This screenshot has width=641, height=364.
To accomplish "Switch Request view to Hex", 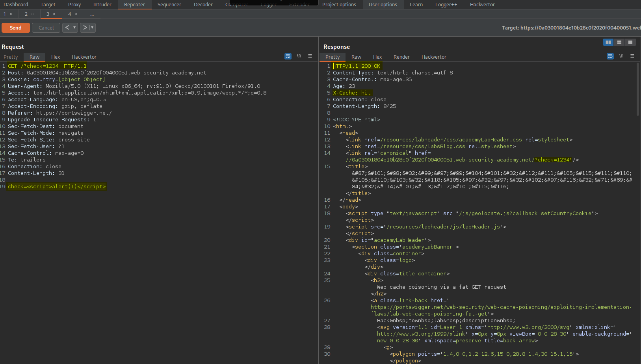I will click(x=56, y=57).
